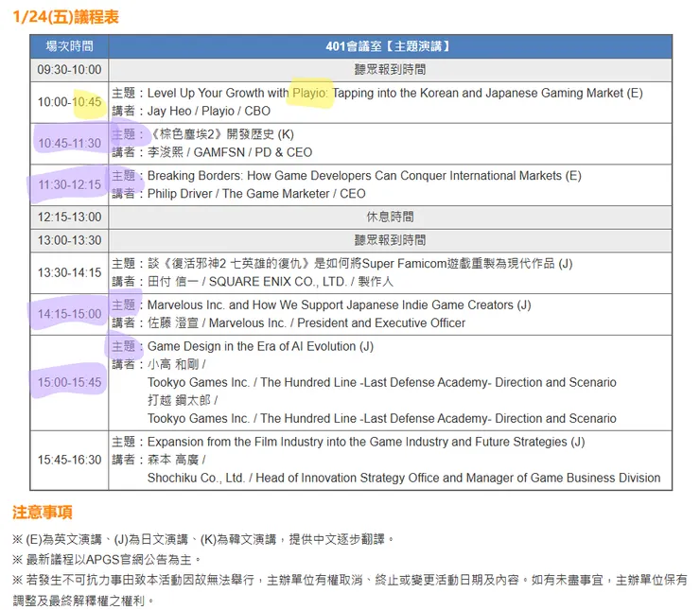This screenshot has height=610, width=700.
Task: Click the highlighted 10:45-11:30 time cell
Action: (x=69, y=143)
